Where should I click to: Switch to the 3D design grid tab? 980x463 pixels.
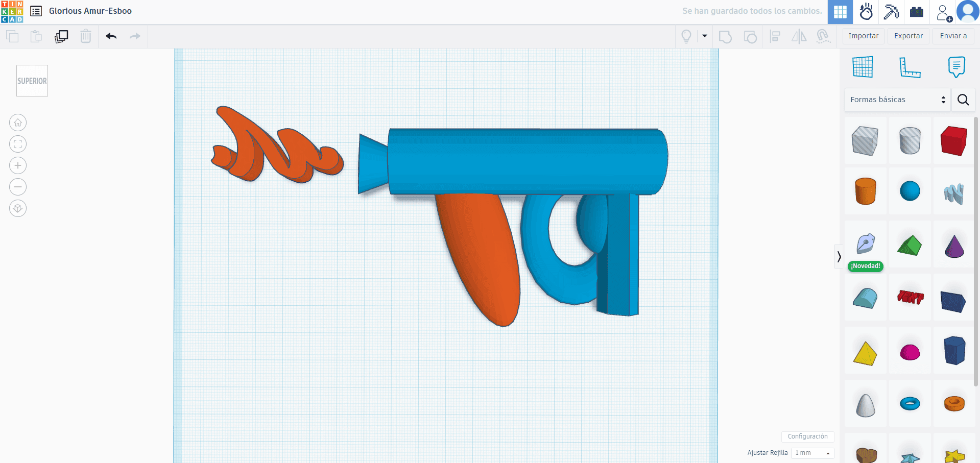tap(840, 12)
